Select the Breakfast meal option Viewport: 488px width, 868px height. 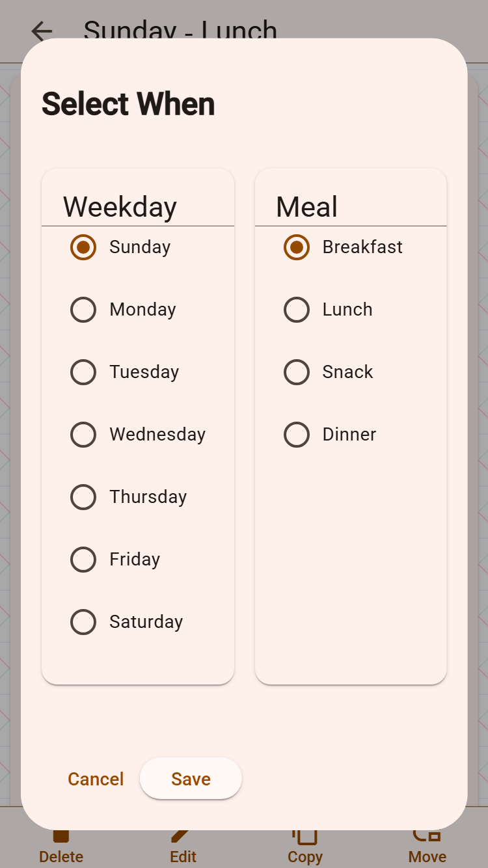297,247
